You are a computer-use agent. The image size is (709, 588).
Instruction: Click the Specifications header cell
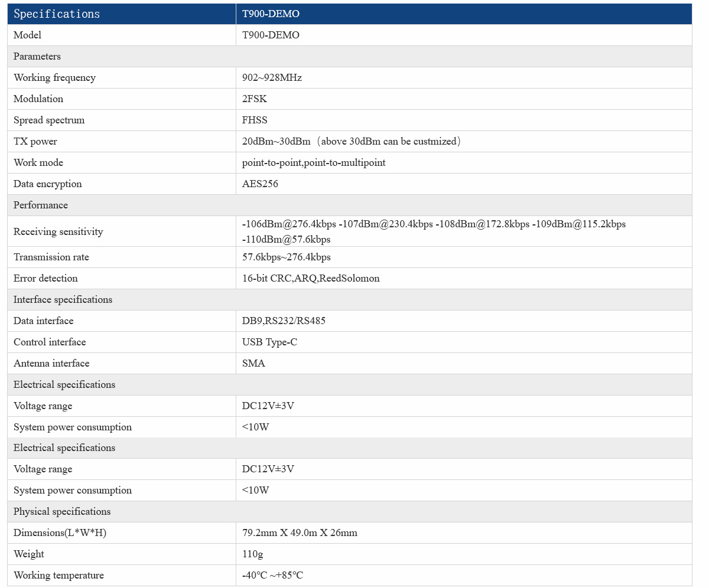(57, 14)
